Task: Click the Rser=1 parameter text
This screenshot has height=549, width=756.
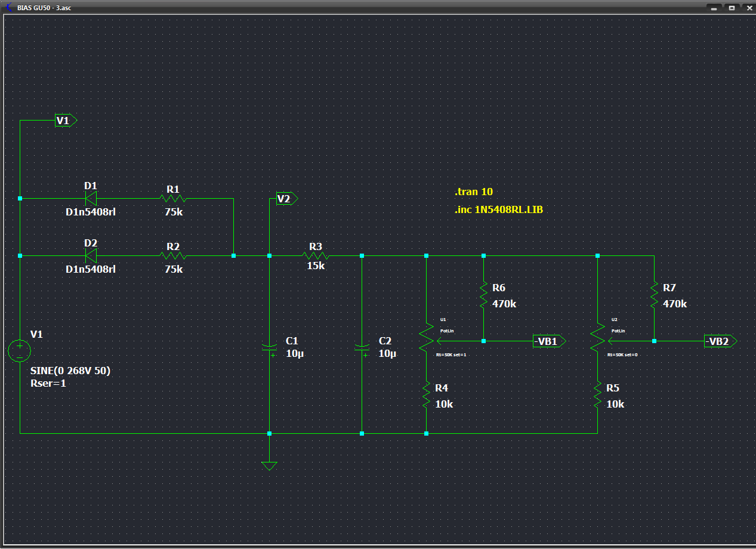Action: click(x=48, y=383)
